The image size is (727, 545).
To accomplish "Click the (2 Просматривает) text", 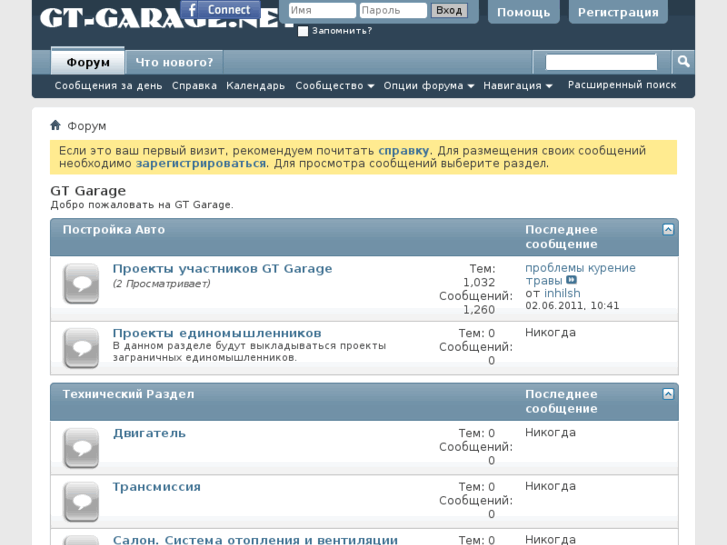I will [161, 284].
